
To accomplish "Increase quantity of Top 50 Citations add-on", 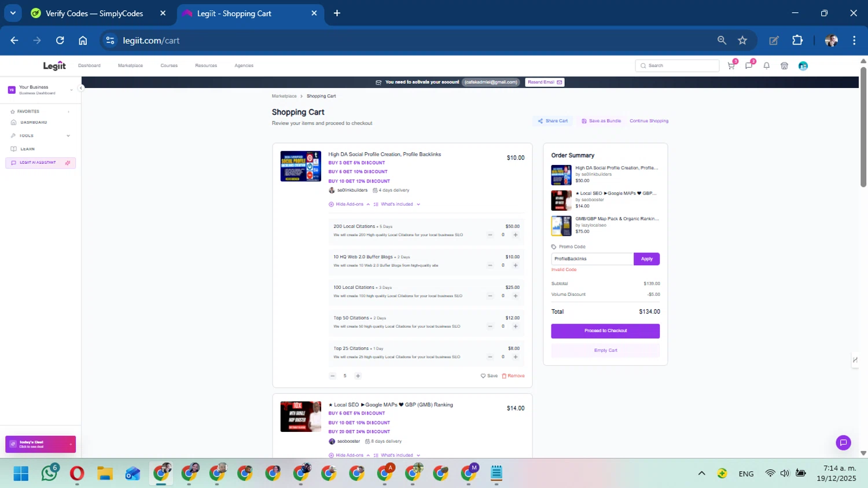I will pyautogui.click(x=516, y=326).
